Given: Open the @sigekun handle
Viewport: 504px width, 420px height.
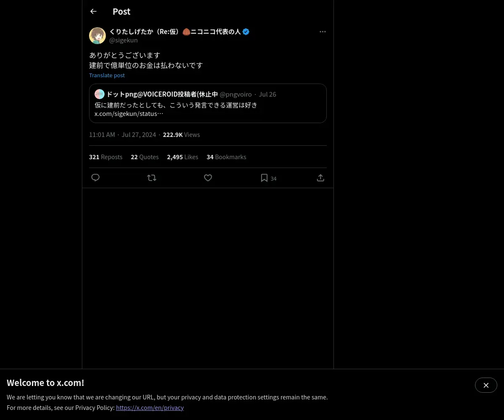Looking at the screenshot, I should (123, 40).
